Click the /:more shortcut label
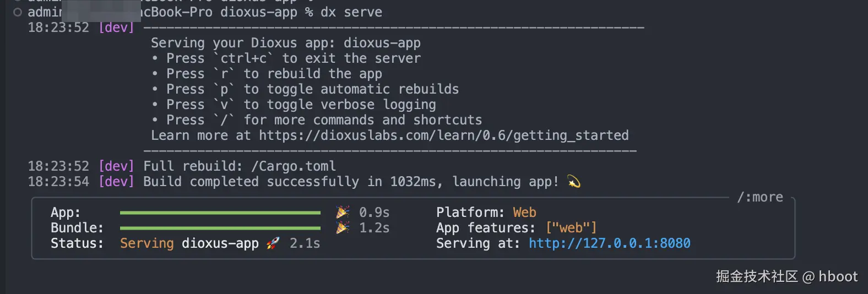 pyautogui.click(x=760, y=197)
